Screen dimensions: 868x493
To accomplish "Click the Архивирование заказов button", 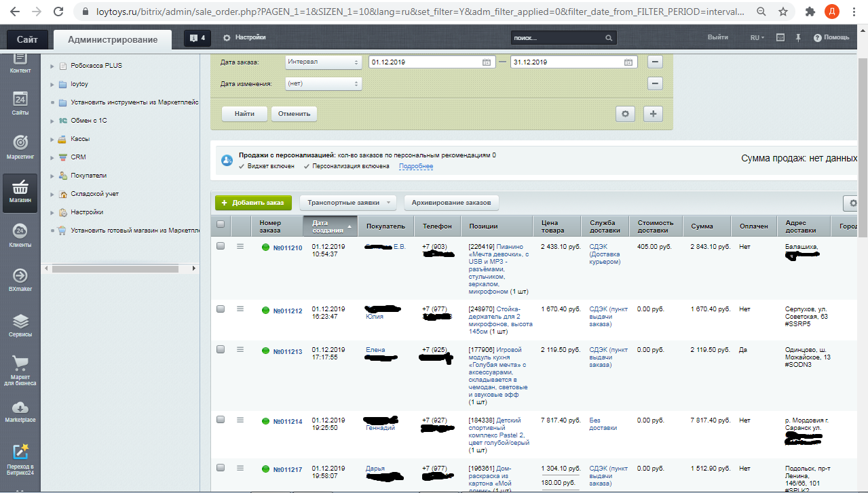I will (x=451, y=203).
